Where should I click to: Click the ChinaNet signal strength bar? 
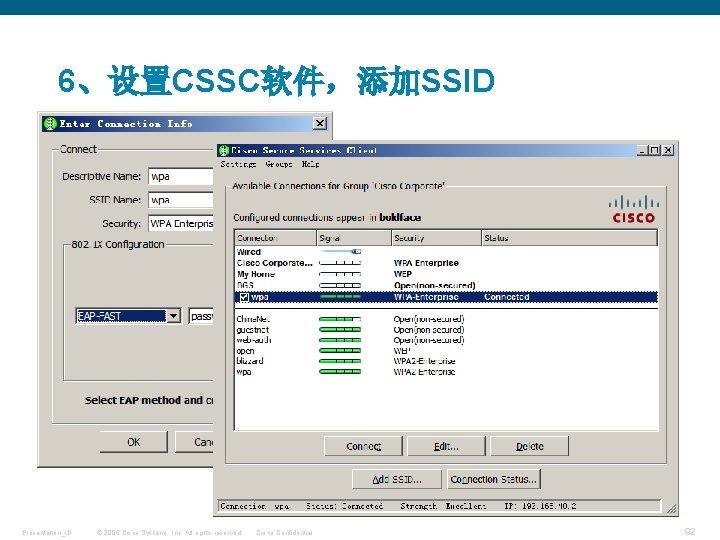(x=340, y=319)
